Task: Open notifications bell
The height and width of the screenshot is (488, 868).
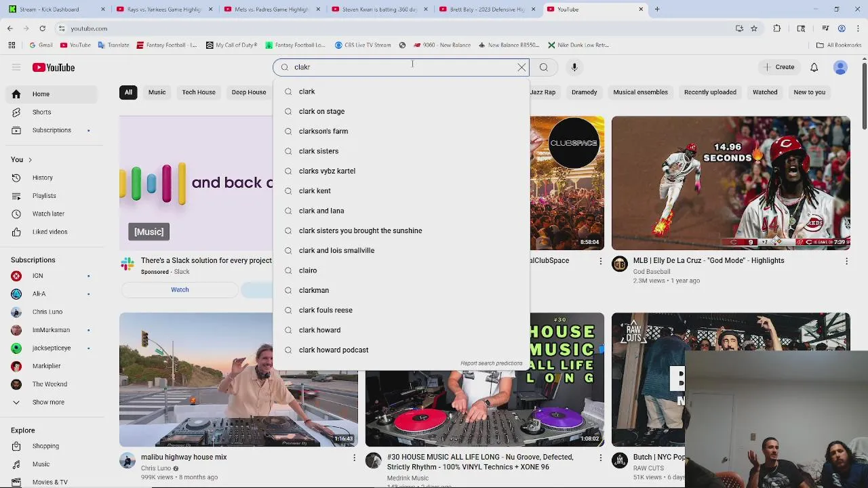Action: (814, 67)
